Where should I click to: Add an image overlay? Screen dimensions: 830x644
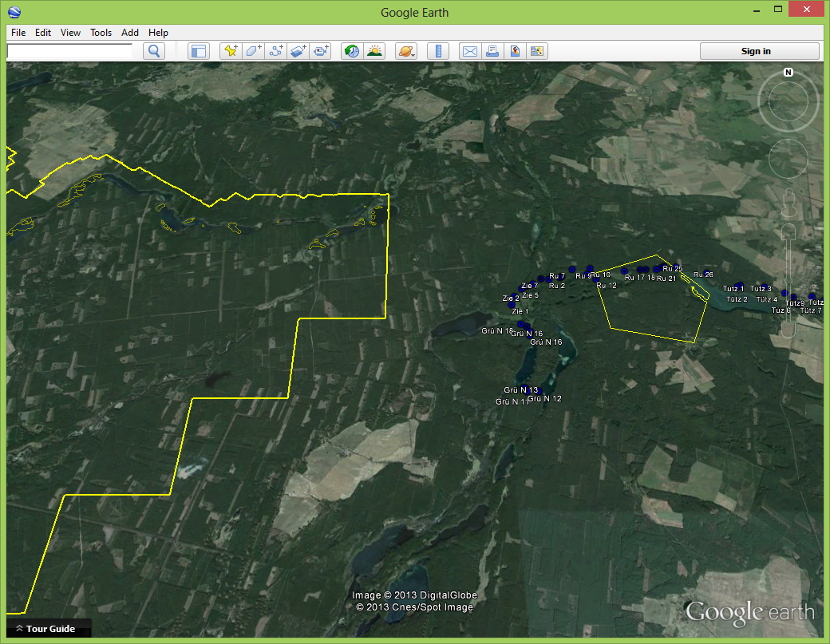pyautogui.click(x=298, y=51)
